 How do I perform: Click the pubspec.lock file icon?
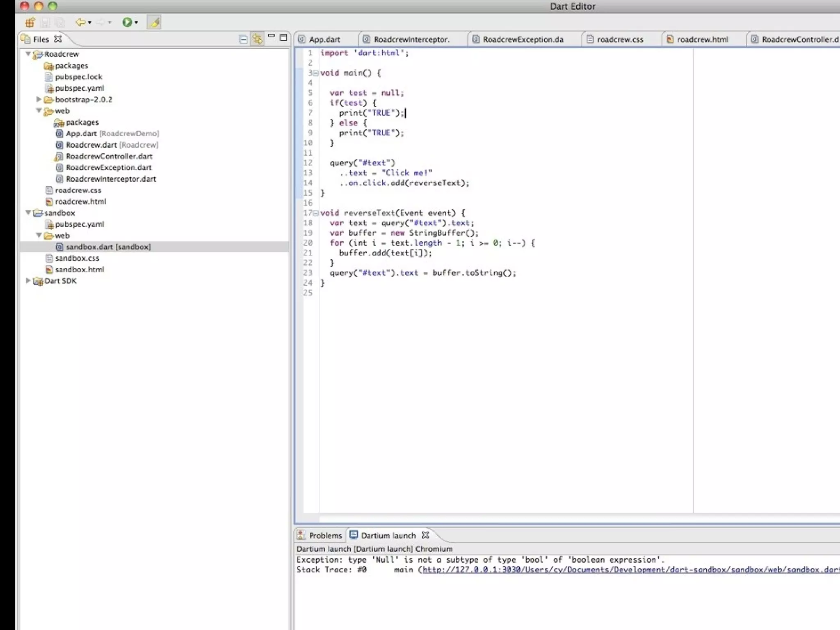(49, 77)
